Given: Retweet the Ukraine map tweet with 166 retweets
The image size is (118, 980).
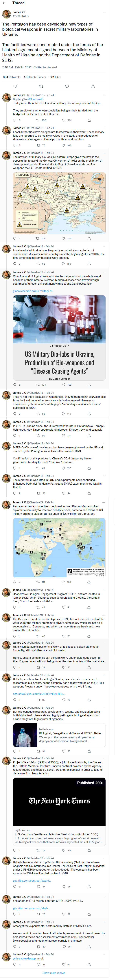Looking at the screenshot, I should [38, 239].
